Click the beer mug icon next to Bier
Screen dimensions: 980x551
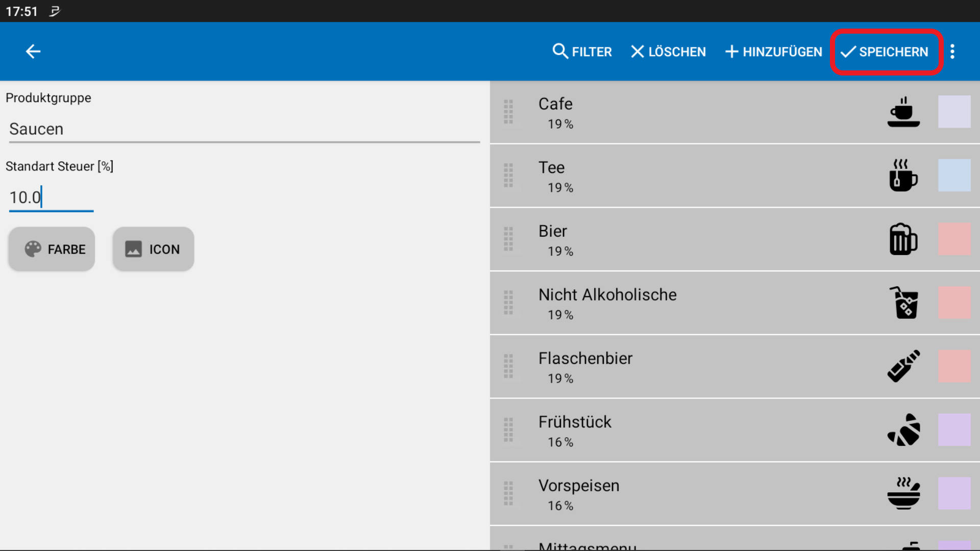tap(903, 239)
